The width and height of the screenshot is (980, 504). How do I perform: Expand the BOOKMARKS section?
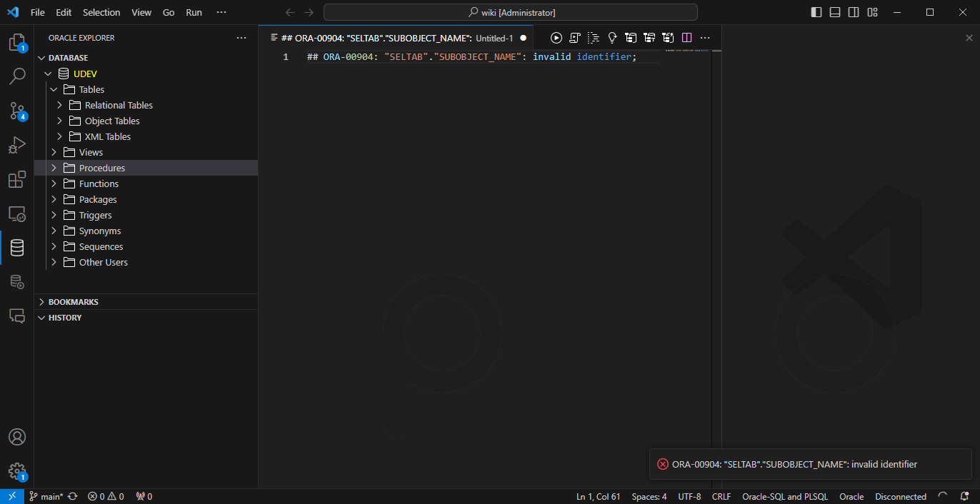[73, 302]
